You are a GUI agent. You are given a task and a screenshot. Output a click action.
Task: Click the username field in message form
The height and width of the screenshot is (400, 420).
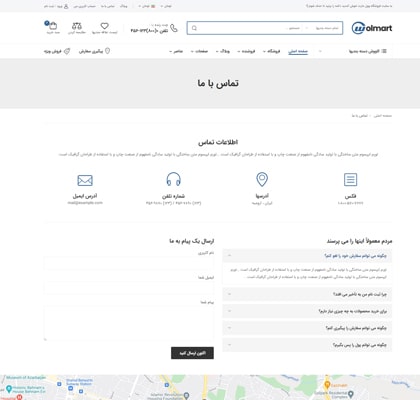[x=129, y=263]
